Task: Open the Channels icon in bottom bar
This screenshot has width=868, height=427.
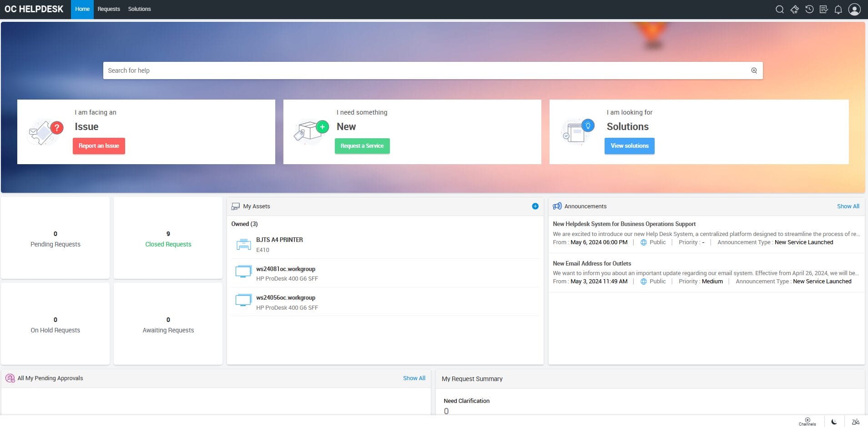Action: click(807, 422)
